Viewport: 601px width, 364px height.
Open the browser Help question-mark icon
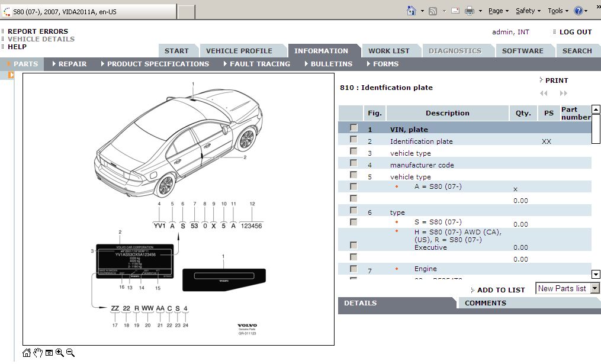tap(578, 11)
